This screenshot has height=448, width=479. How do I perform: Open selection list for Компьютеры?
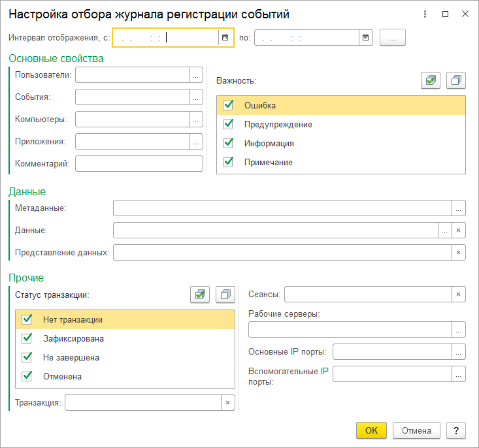(196, 120)
